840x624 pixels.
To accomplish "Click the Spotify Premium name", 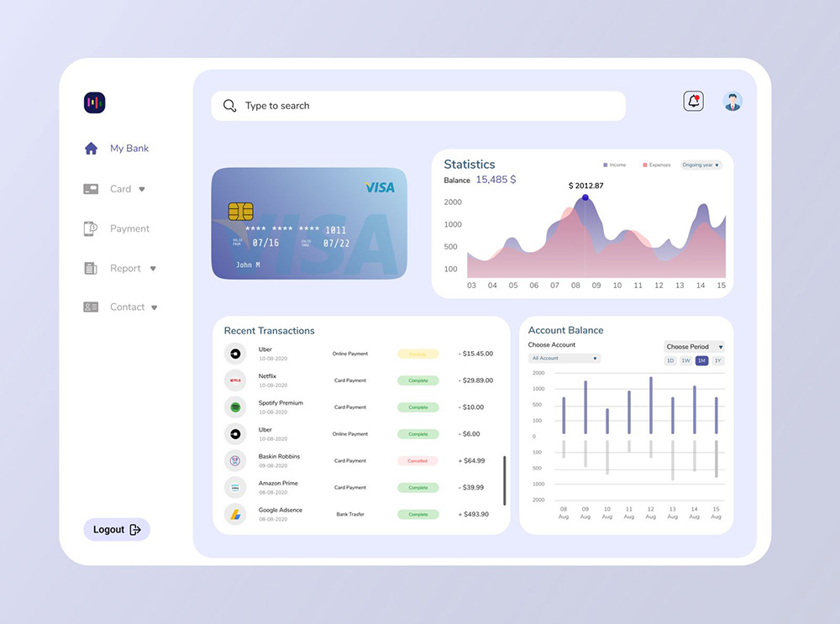I will (x=281, y=403).
